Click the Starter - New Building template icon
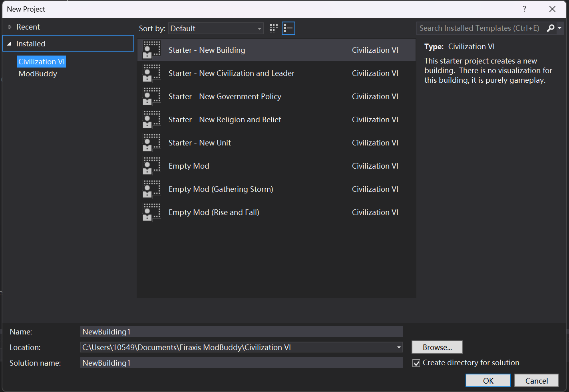Viewport: 569px width, 392px height. [x=151, y=50]
